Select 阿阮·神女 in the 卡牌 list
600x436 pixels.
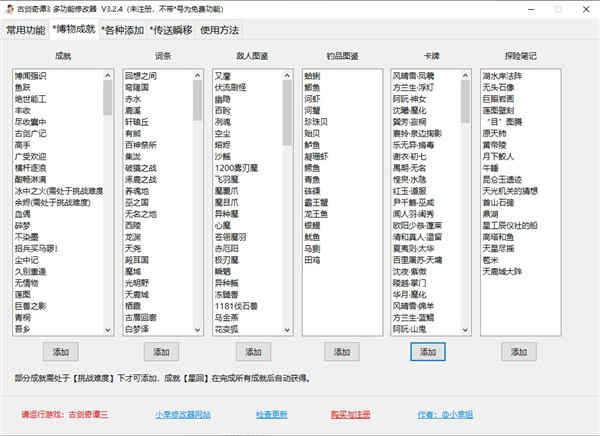click(x=409, y=99)
